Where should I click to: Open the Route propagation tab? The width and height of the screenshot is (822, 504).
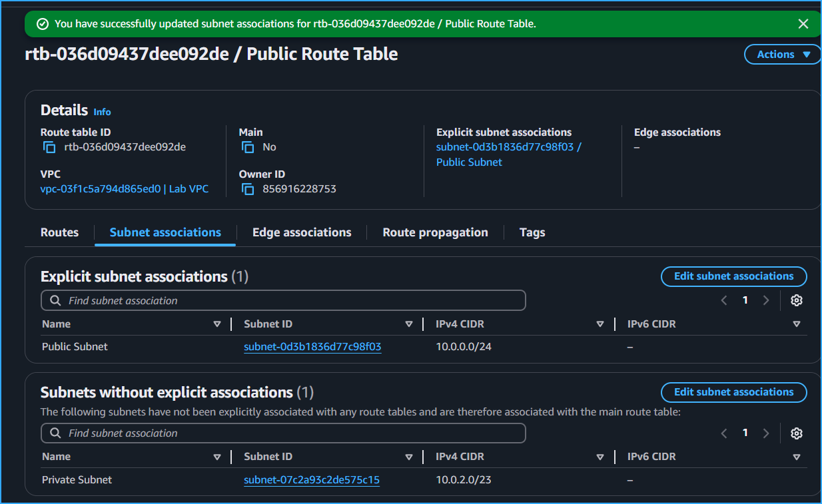[435, 232]
